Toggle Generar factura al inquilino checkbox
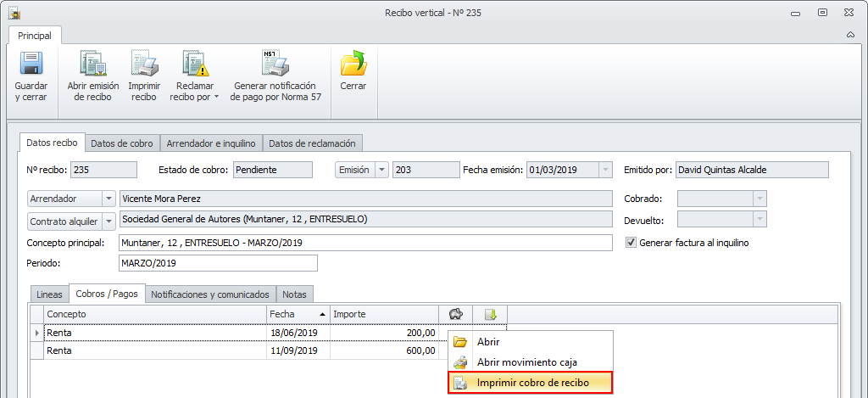 pos(631,242)
